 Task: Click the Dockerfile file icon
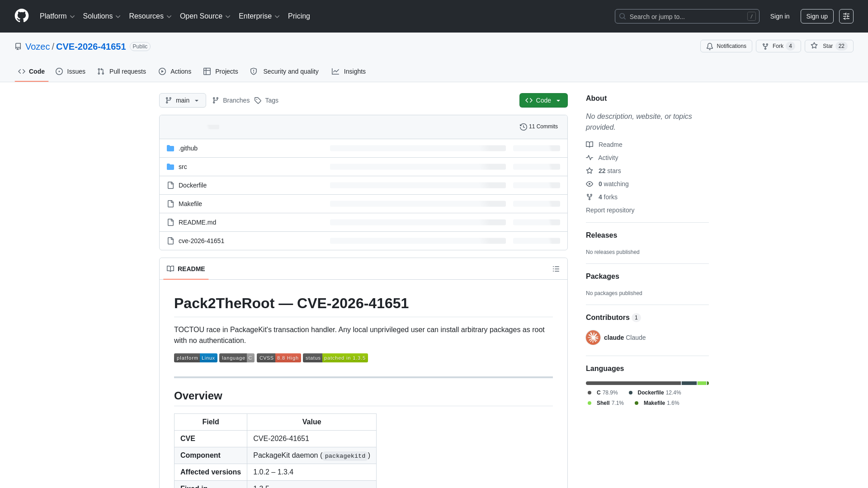170,185
